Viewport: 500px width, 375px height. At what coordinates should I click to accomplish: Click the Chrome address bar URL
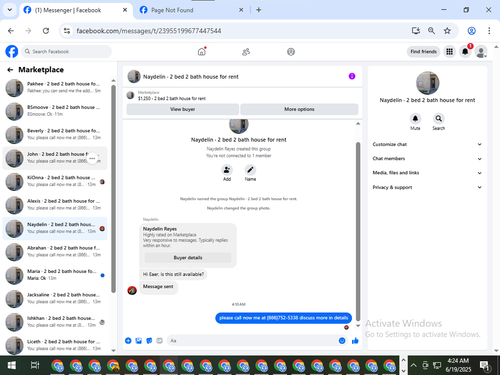click(149, 31)
